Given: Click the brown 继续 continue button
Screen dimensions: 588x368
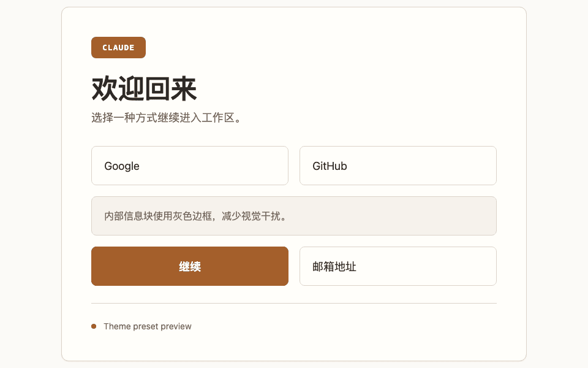Looking at the screenshot, I should [190, 266].
